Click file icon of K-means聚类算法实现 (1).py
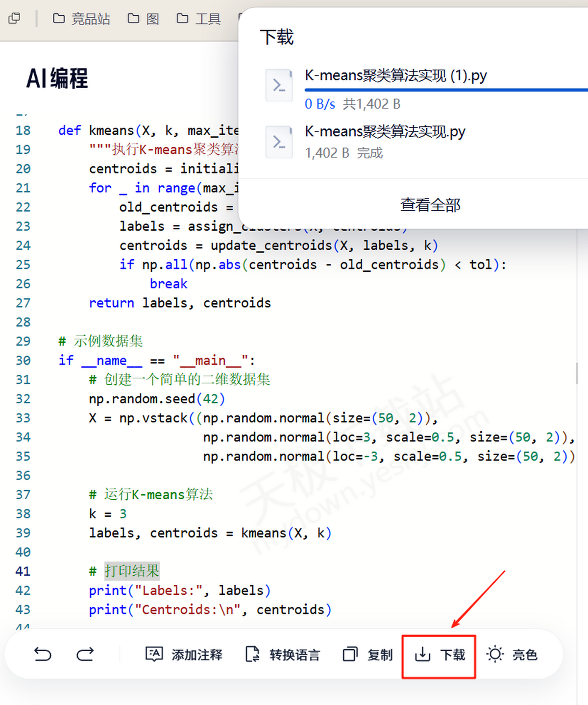This screenshot has width=588, height=705. pyautogui.click(x=279, y=85)
